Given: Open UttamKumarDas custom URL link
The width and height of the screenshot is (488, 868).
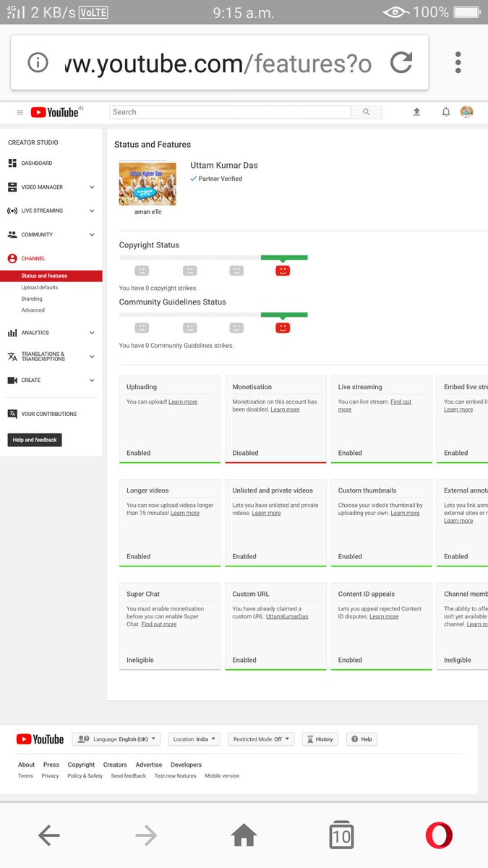Looking at the screenshot, I should click(286, 617).
